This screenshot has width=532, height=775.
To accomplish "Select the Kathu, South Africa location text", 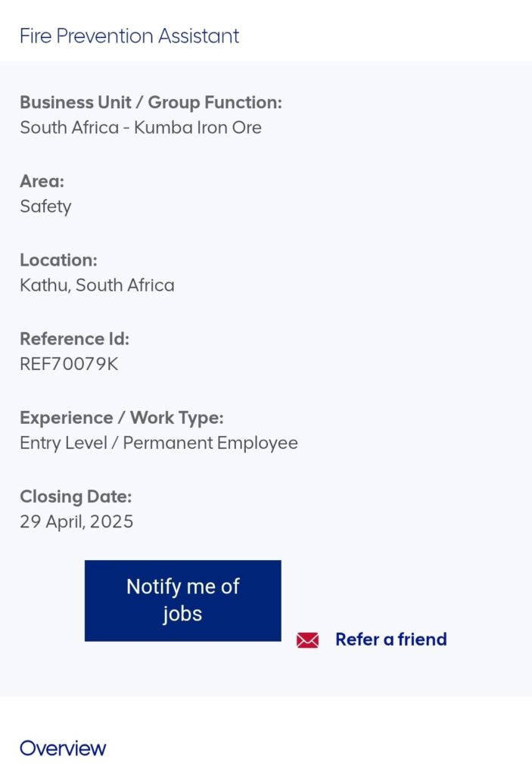I will 97,285.
